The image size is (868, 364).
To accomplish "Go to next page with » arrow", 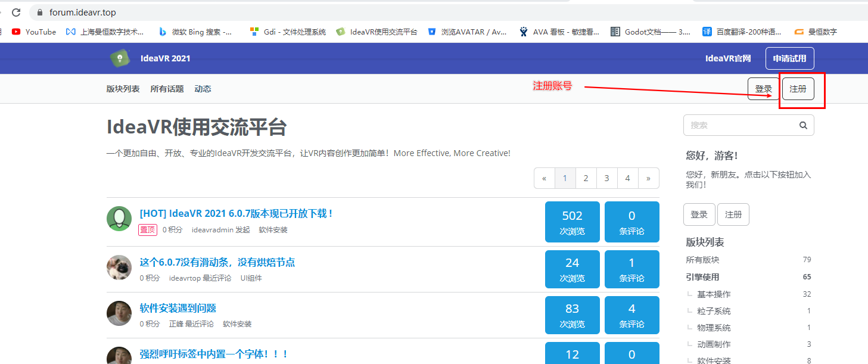I will (x=648, y=178).
